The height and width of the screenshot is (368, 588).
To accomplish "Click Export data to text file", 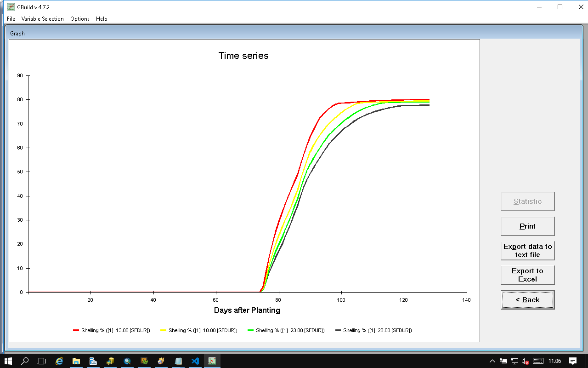I will tap(527, 251).
